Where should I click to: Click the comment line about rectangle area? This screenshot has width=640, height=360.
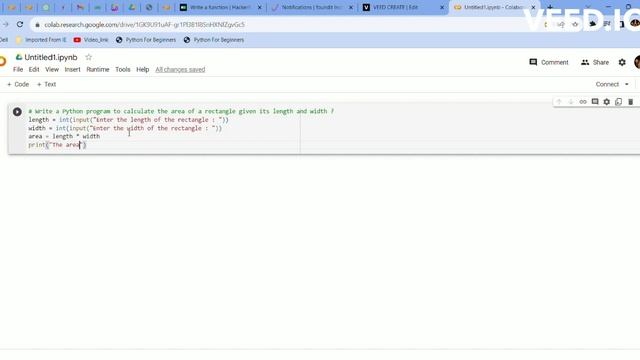coord(181,111)
